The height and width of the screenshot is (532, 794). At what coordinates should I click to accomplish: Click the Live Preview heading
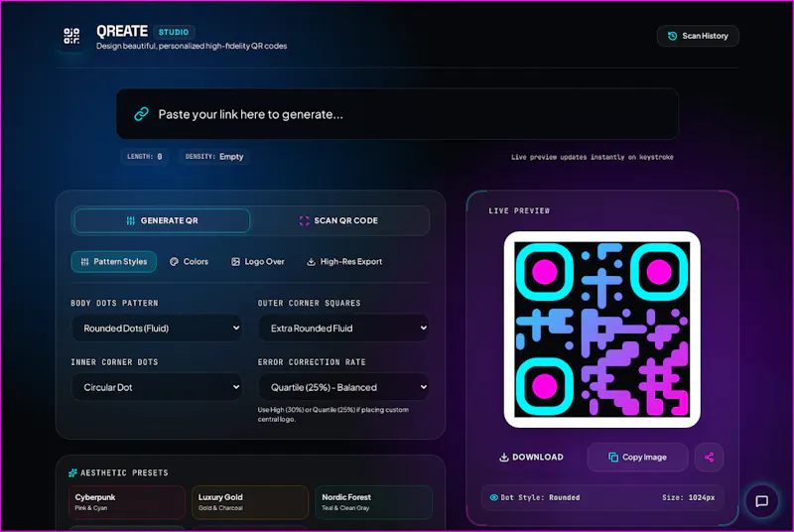519,210
